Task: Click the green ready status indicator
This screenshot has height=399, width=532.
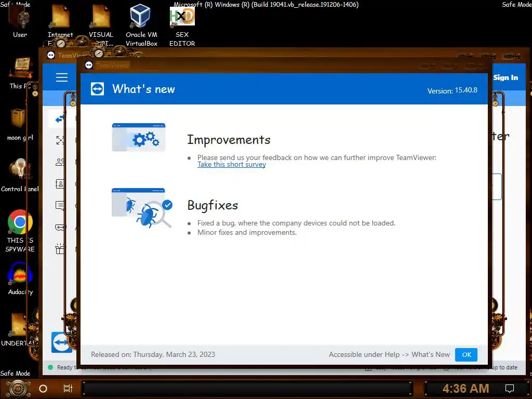Action: click(50, 367)
